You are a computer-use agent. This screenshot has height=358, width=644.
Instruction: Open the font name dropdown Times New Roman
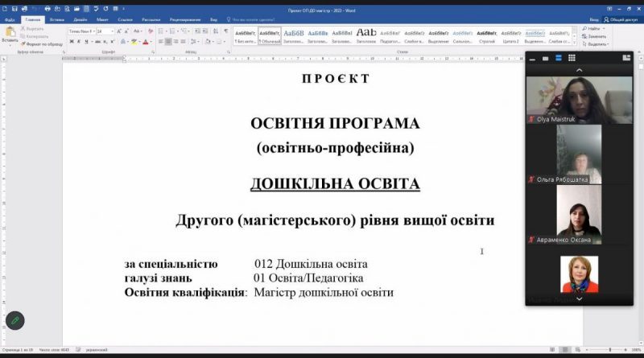click(82, 31)
